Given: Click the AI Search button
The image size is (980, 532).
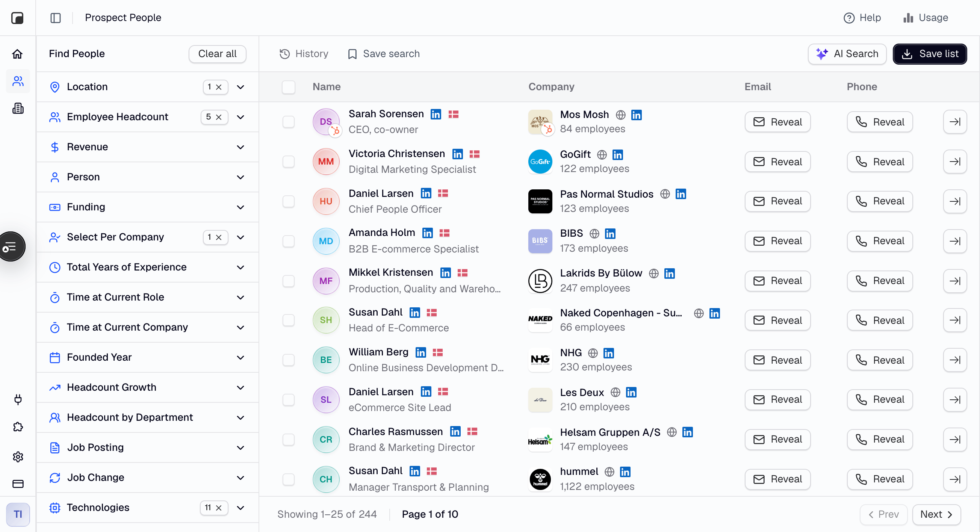Looking at the screenshot, I should tap(847, 54).
